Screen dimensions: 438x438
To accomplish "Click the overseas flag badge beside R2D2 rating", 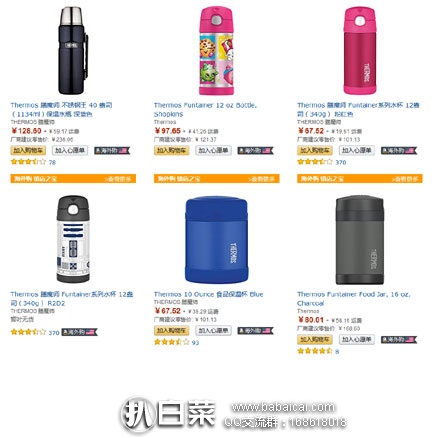I will [x=80, y=332].
